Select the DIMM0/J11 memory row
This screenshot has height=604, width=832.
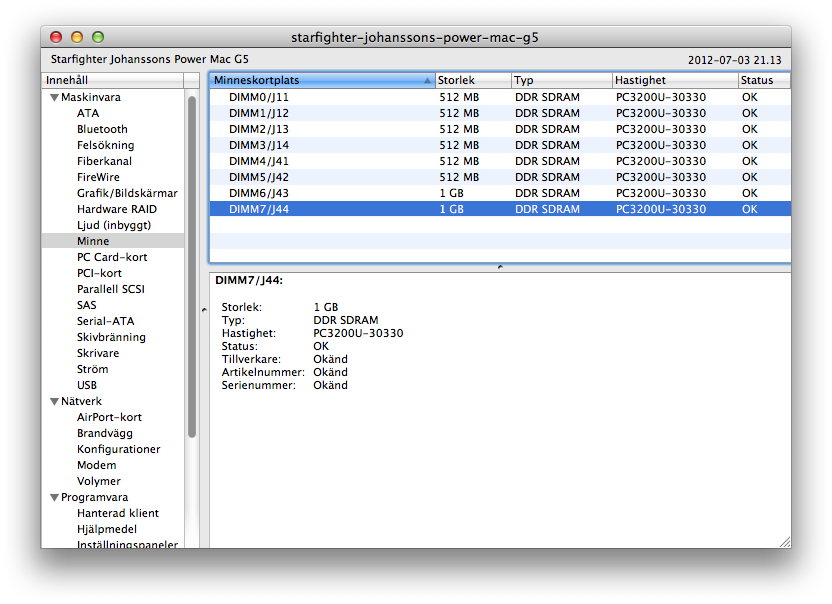[500, 97]
